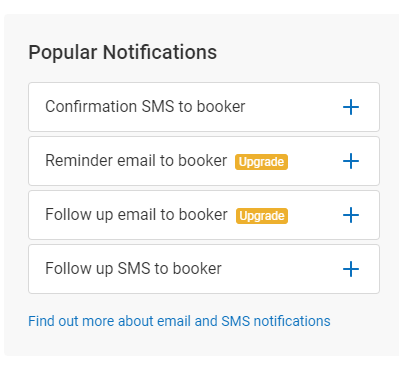
Task: Click the Upgrade badge on Follow up email row
Action: pyautogui.click(x=262, y=216)
